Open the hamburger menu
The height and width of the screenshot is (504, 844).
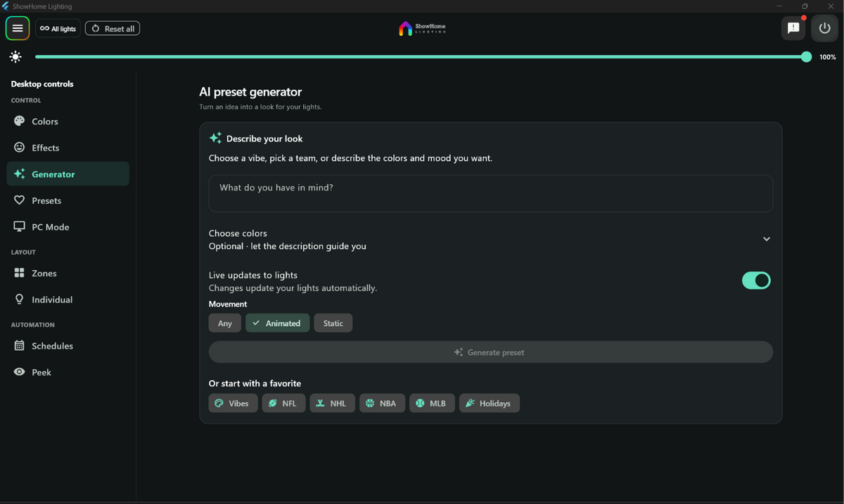pos(18,29)
